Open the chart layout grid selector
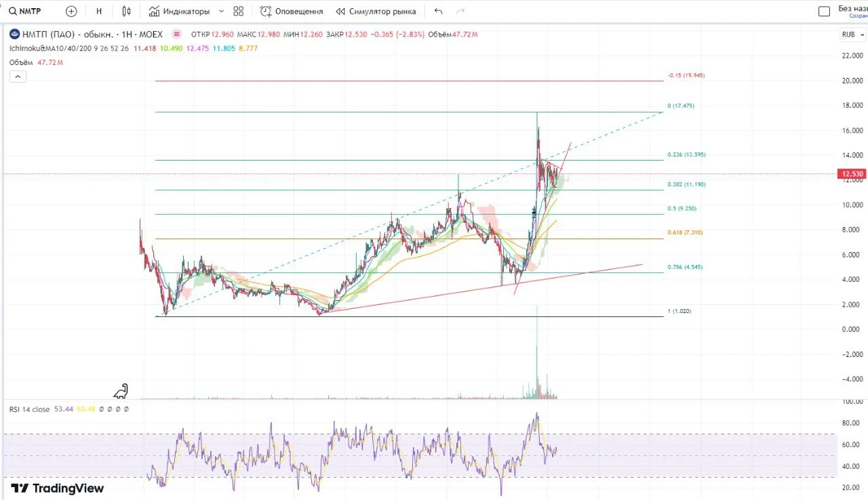 pyautogui.click(x=238, y=12)
